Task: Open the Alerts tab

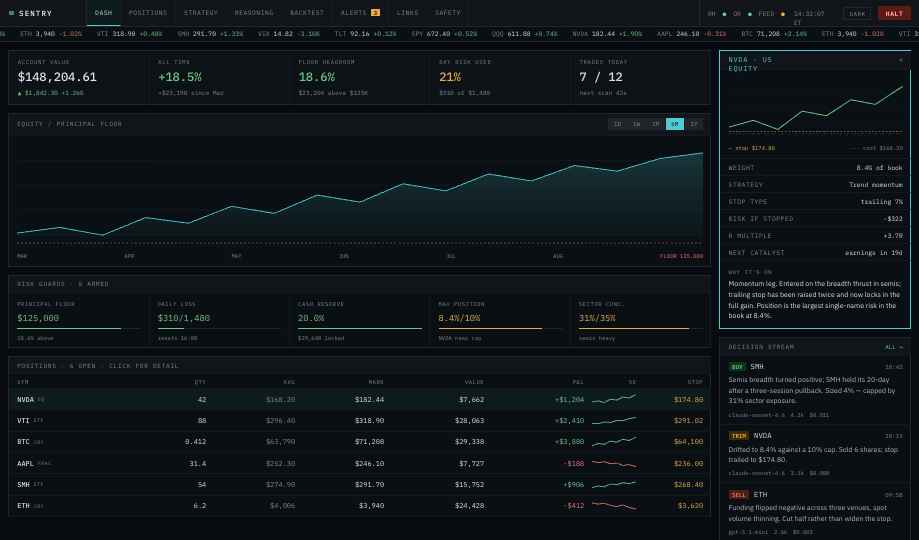Action: pyautogui.click(x=360, y=13)
